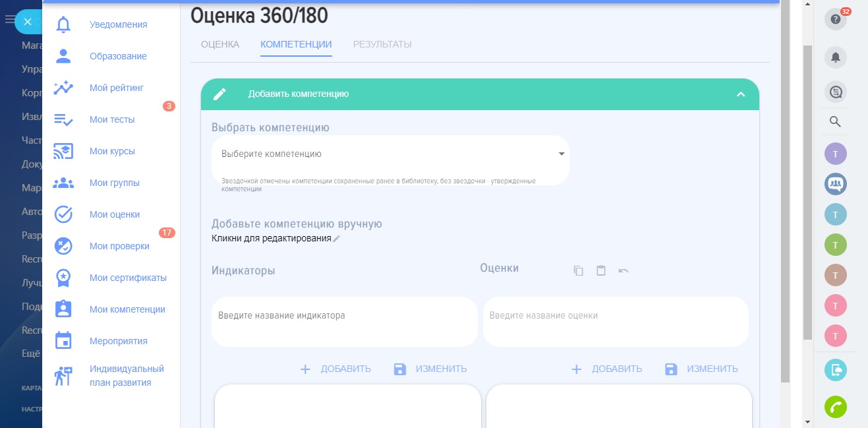Click the copy icon next to Оценки
The height and width of the screenshot is (428, 868).
tap(579, 271)
